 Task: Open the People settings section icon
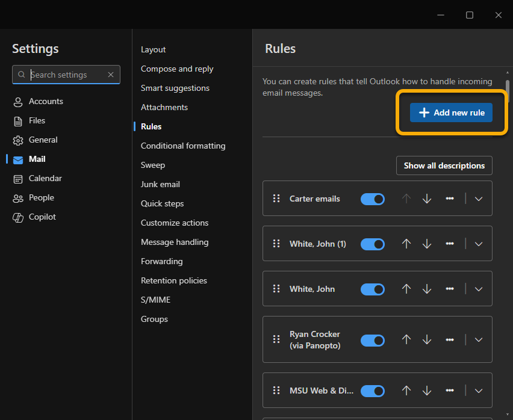[17, 197]
